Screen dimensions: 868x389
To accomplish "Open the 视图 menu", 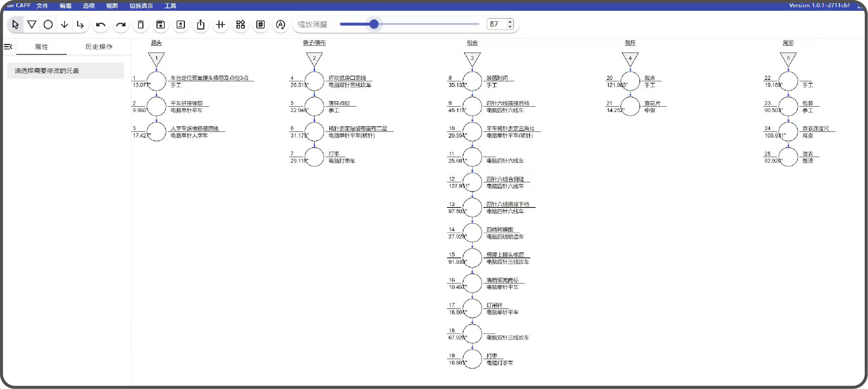I will 112,6.
